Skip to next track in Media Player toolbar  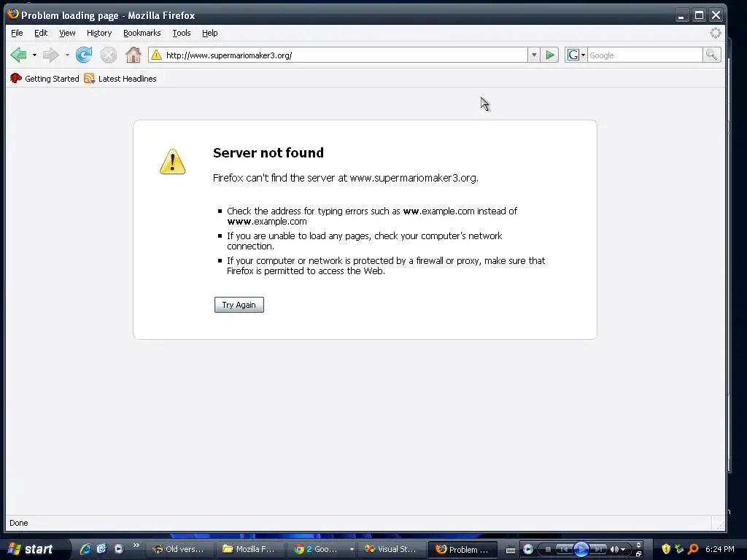[x=598, y=550]
